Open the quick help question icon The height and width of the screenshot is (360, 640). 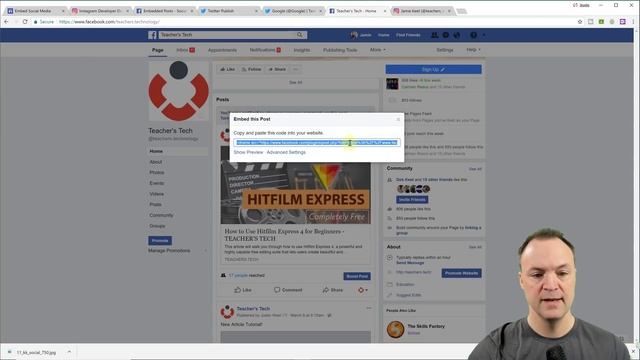pyautogui.click(x=473, y=35)
